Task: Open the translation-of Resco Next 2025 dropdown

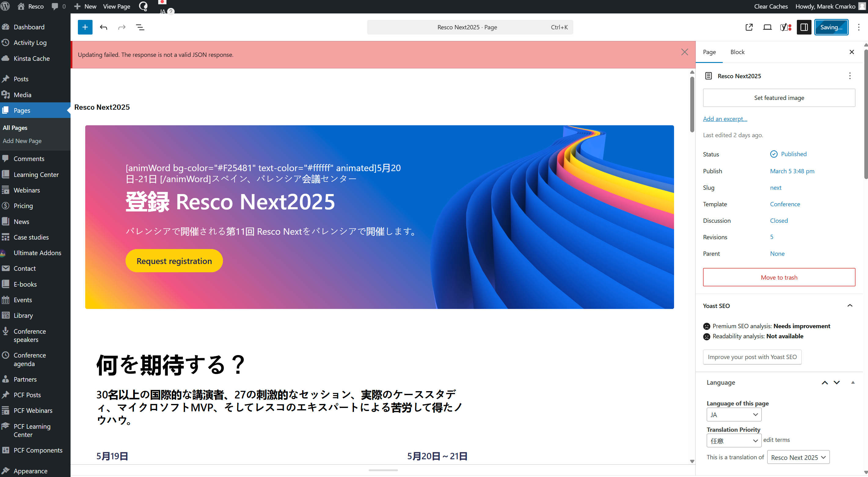Action: pyautogui.click(x=798, y=457)
